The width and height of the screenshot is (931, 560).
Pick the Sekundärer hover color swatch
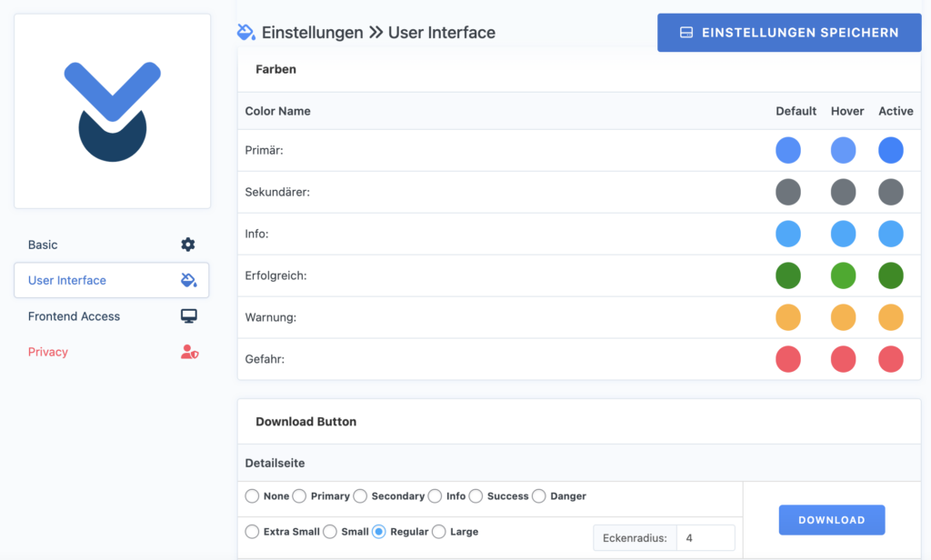843,192
